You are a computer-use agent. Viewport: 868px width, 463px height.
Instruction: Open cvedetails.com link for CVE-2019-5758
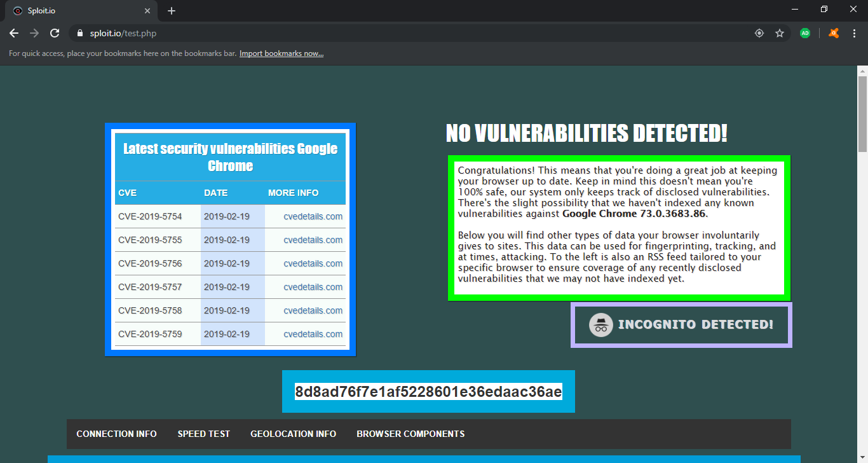313,310
